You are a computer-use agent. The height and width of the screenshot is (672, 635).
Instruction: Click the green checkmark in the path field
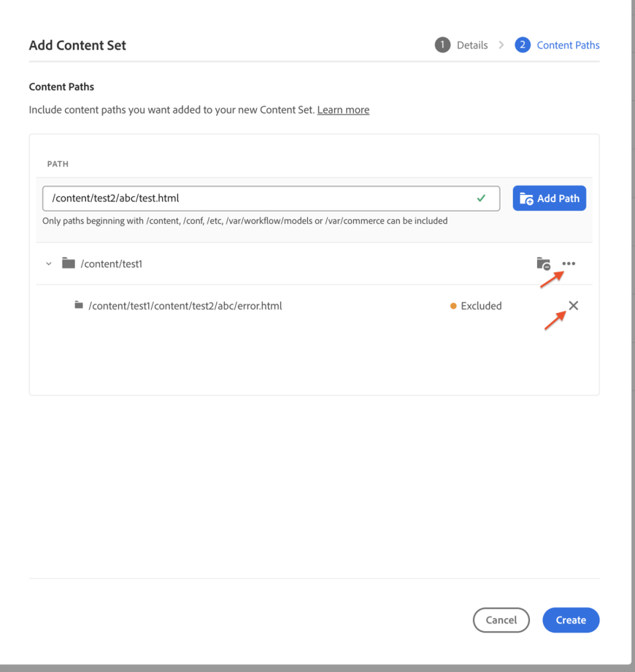(x=481, y=198)
